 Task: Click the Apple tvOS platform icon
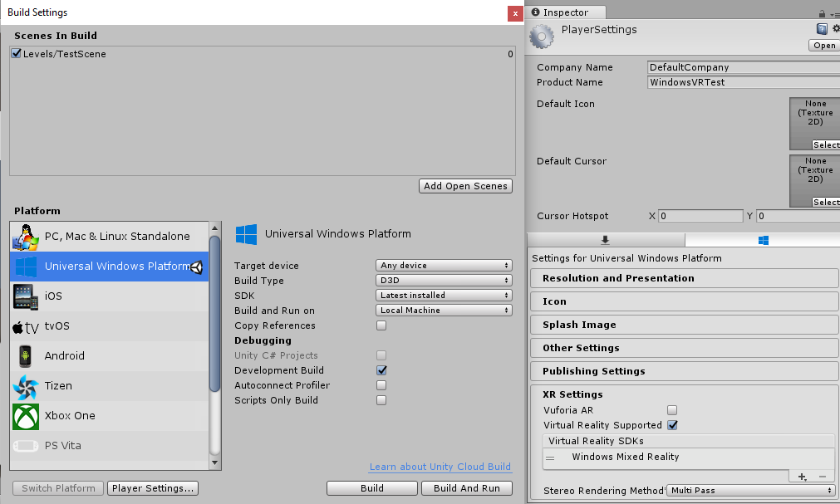click(25, 326)
